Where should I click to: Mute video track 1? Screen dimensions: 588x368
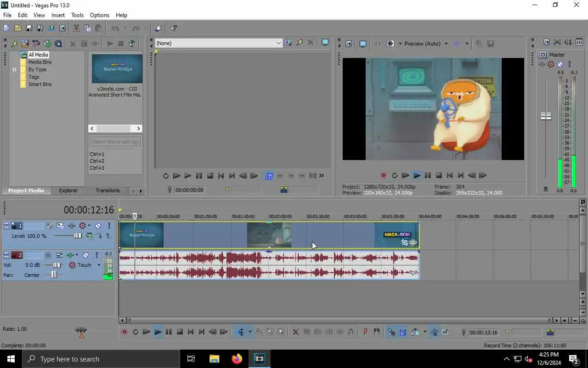pos(98,225)
